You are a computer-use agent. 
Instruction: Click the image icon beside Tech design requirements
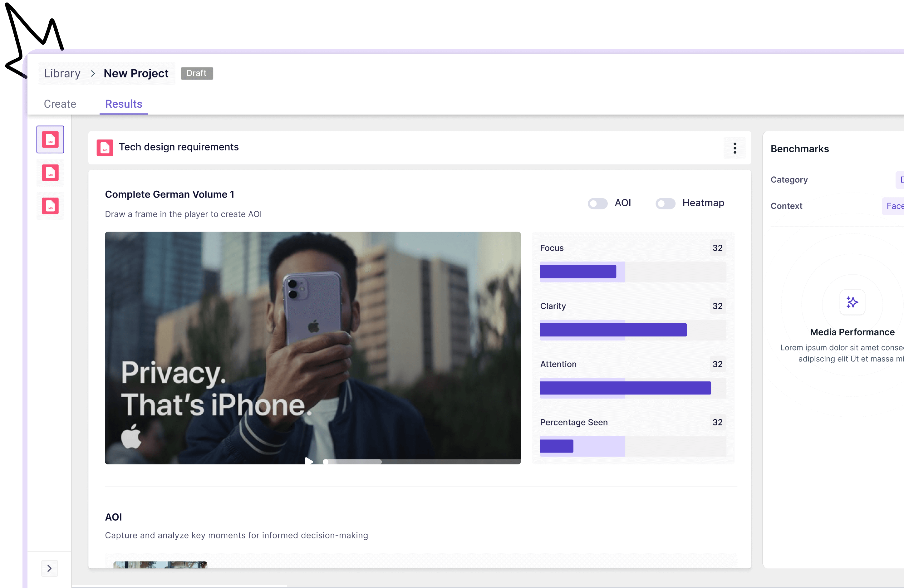(x=105, y=147)
